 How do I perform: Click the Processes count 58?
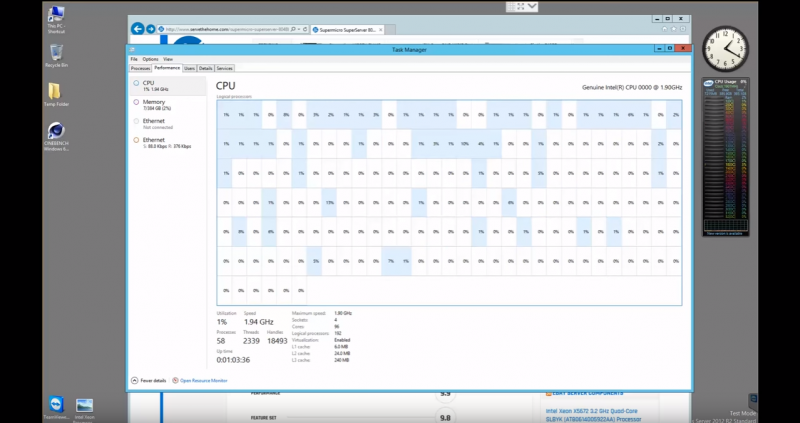click(x=221, y=341)
